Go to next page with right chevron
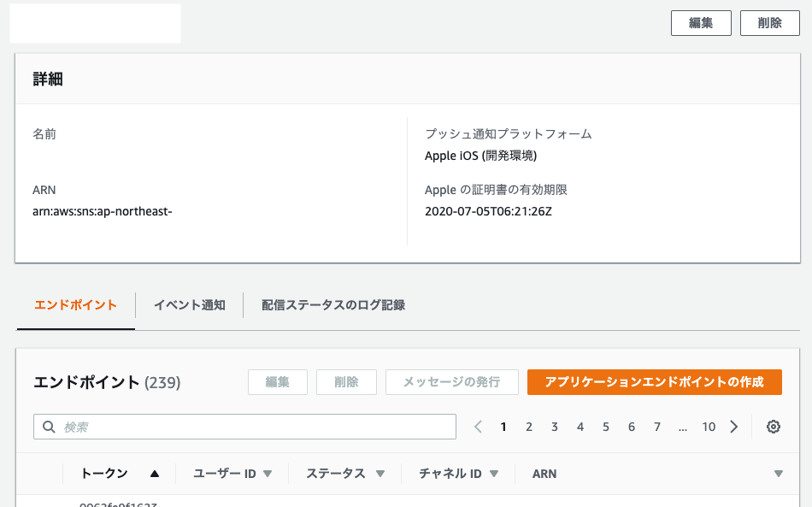Image resolution: width=812 pixels, height=507 pixels. click(x=734, y=427)
